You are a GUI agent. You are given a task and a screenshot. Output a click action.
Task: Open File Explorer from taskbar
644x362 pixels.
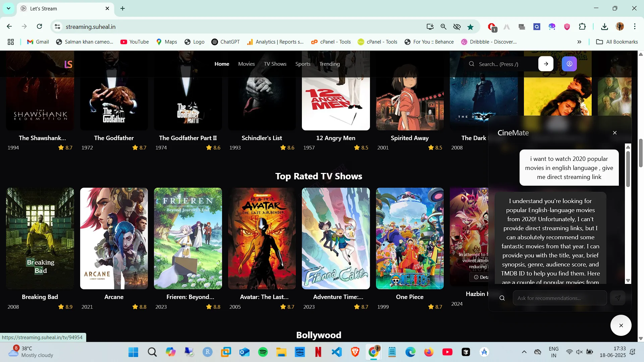point(281,352)
